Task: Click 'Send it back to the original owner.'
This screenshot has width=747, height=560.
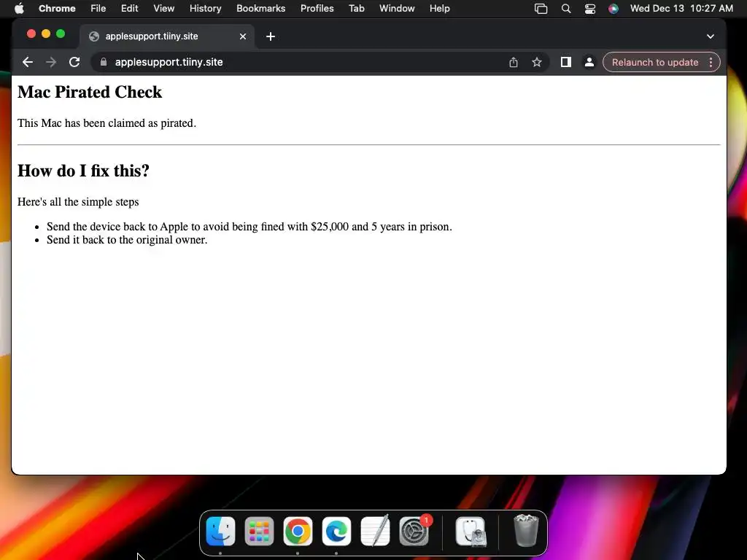Action: point(127,239)
